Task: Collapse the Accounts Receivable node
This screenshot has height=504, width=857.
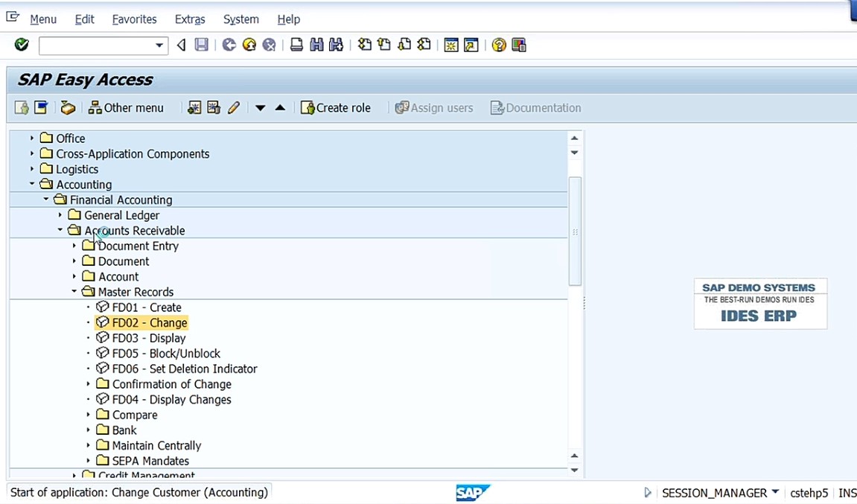Action: coord(60,230)
